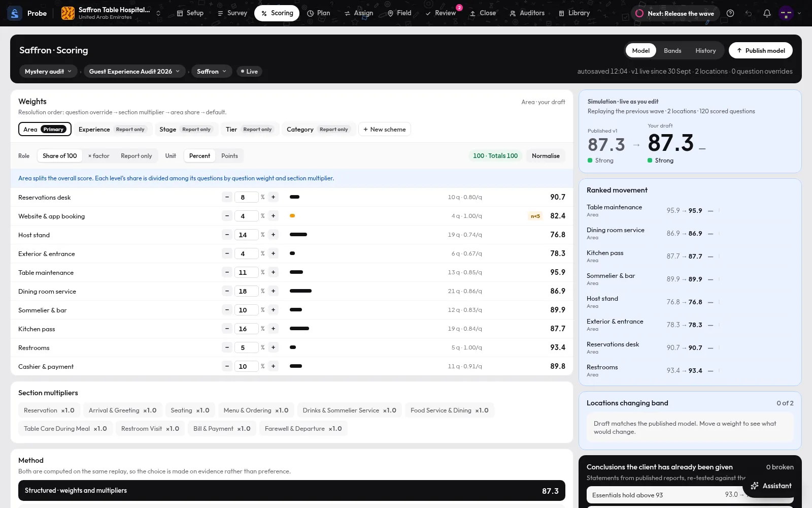Screen dimensions: 812x508
Task: Edit the Table maintenance weight field
Action: pos(246,272)
